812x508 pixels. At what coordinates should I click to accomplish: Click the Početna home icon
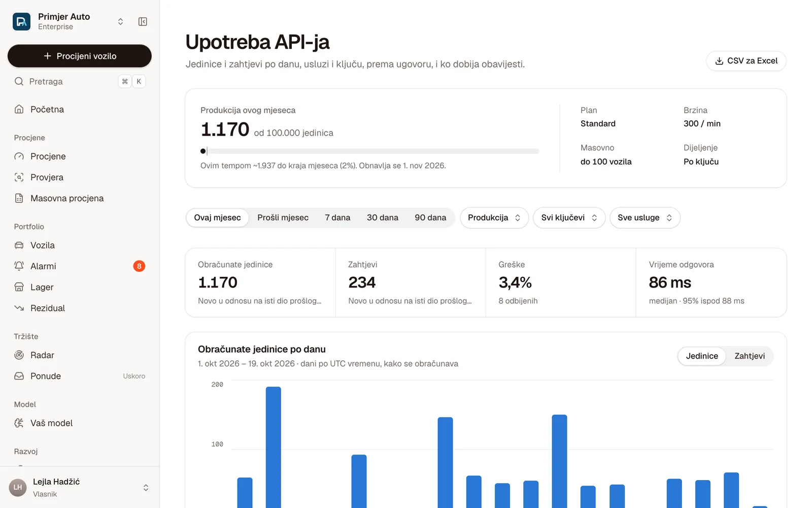(19, 109)
